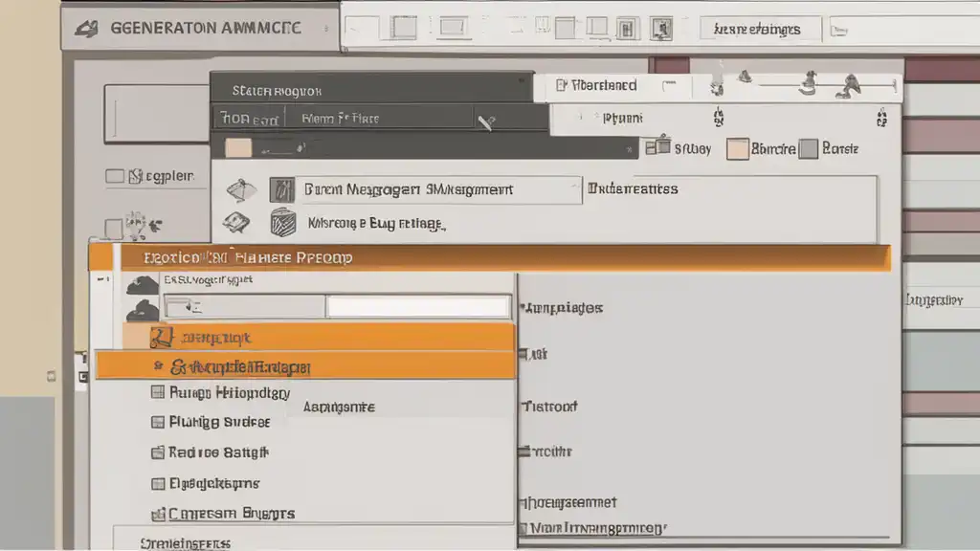Tick the 'Sr egplein' checkbox
The width and height of the screenshot is (980, 551).
pyautogui.click(x=115, y=176)
